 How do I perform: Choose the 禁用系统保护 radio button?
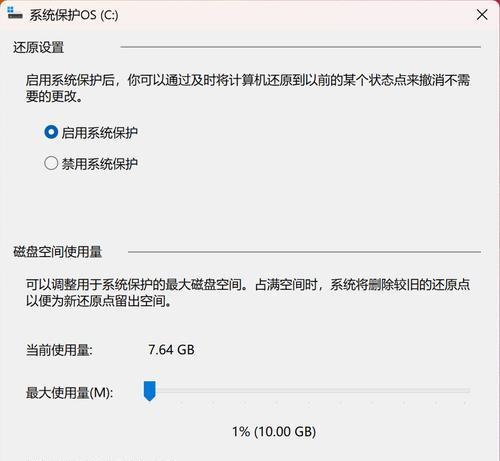coord(51,163)
